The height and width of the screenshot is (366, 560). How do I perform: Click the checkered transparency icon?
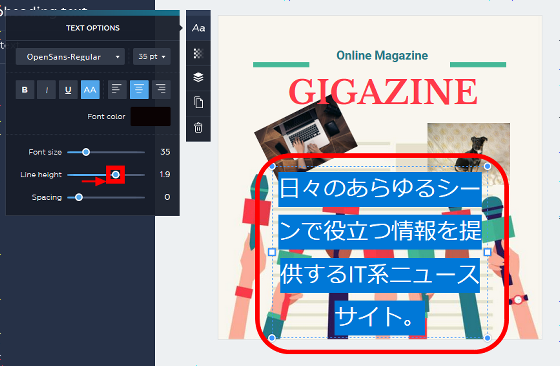198,53
